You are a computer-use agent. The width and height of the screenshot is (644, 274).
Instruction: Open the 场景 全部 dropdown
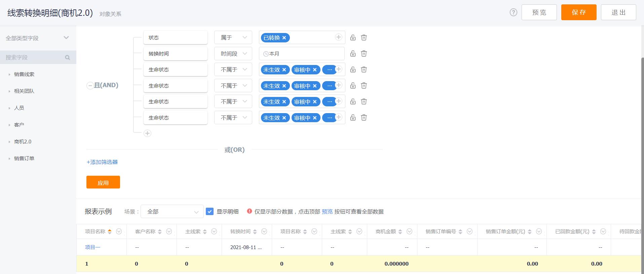pos(172,211)
